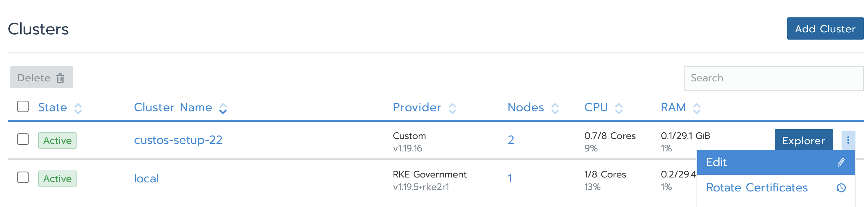The height and width of the screenshot is (207, 868).
Task: Click the Nodes column sort arrows
Action: pos(555,108)
